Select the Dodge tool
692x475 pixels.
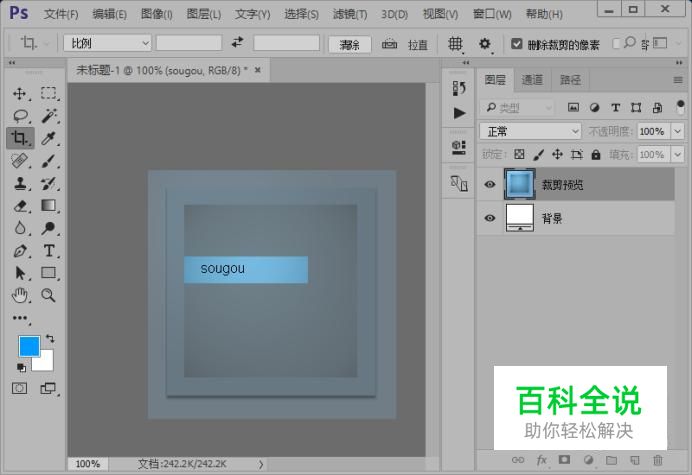click(49, 228)
